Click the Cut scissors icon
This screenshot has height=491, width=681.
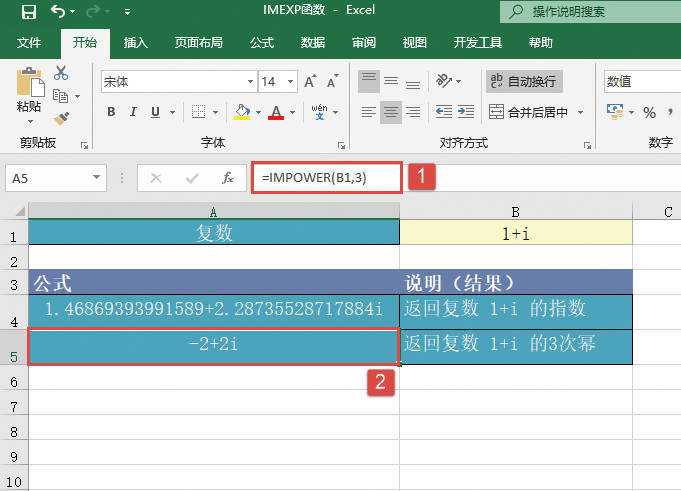(x=61, y=73)
